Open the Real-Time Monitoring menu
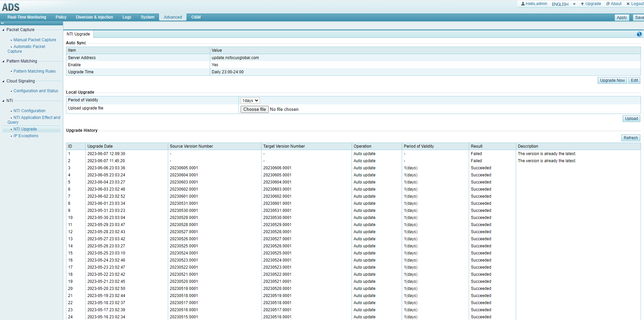The width and height of the screenshot is (644, 320). (x=27, y=17)
